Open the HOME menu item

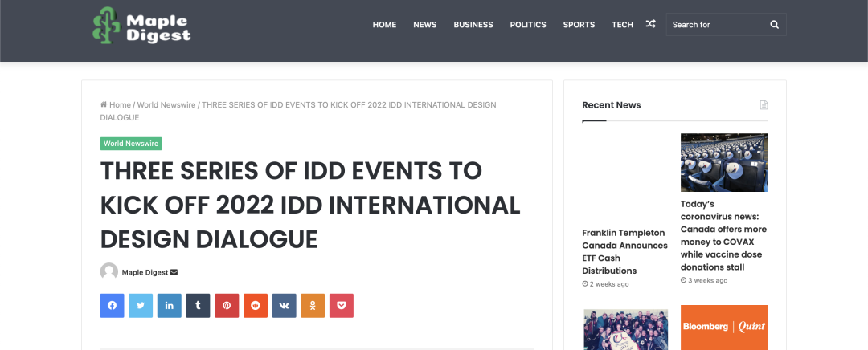point(384,24)
